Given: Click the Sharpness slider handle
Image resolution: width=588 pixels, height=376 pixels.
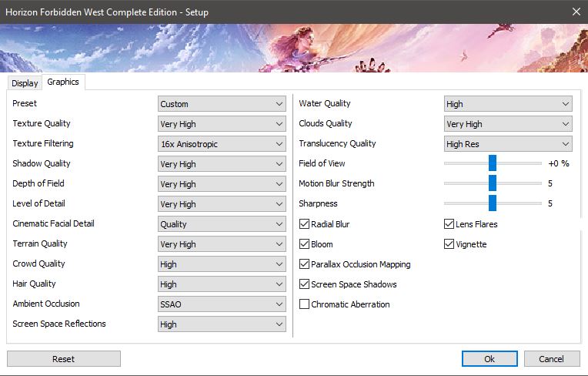Looking at the screenshot, I should [x=493, y=203].
